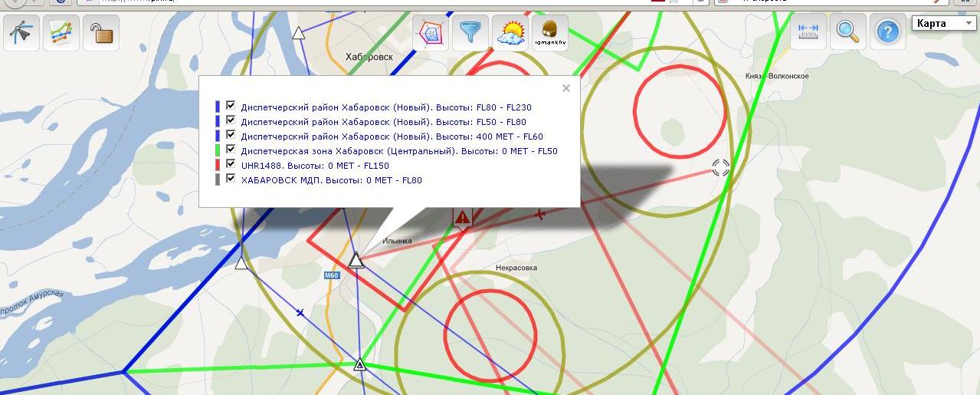Viewport: 980px width, 395px height.
Task: Toggle the UHR1488 zone checkbox
Action: click(230, 164)
